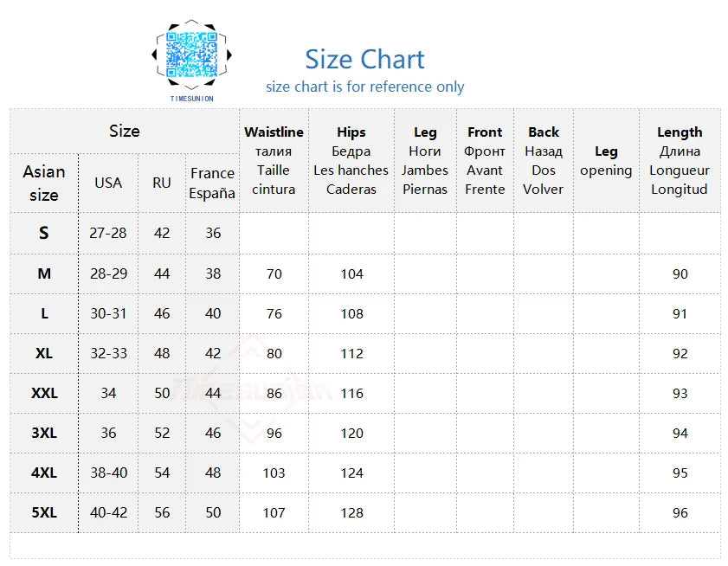Click the 'for reference only' subtitle text
Viewport: 728px width, 566px height.
pyautogui.click(x=364, y=87)
